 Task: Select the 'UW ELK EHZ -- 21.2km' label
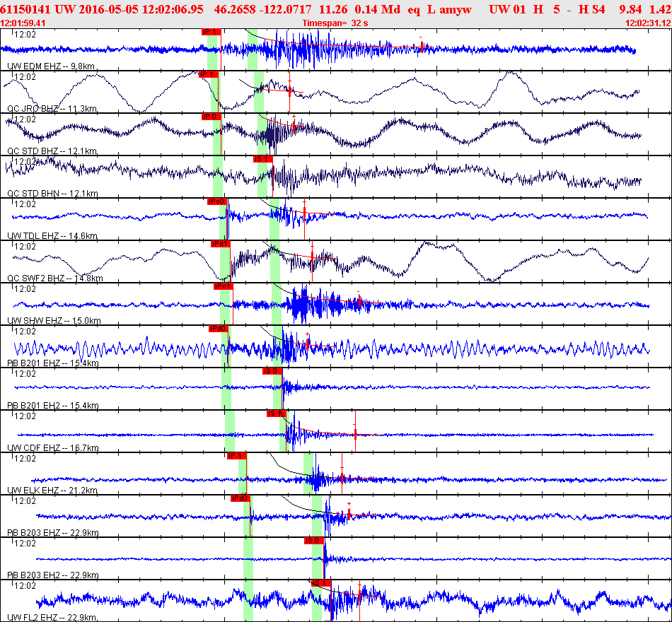coord(52,491)
